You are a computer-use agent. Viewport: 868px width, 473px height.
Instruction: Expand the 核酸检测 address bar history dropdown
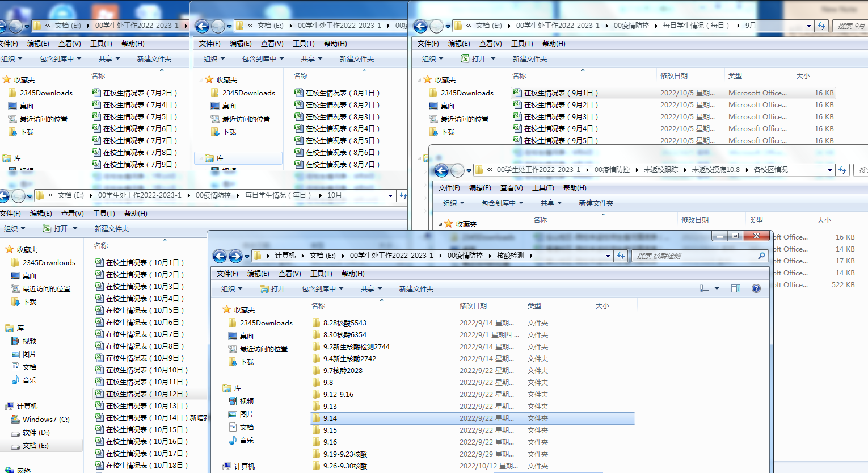click(608, 256)
